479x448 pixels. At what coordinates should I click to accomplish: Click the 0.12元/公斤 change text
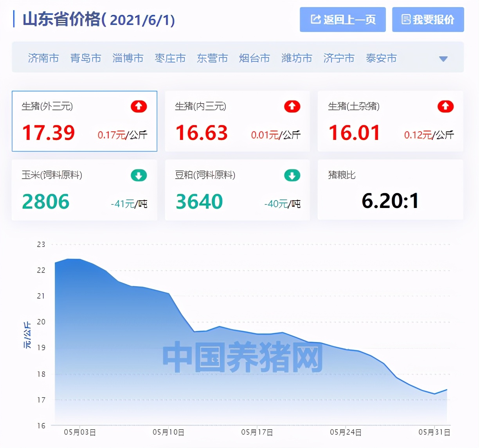click(x=429, y=135)
